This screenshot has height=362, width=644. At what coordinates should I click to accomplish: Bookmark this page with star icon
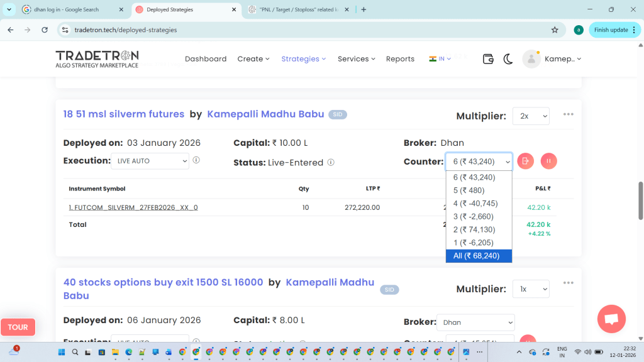(x=555, y=30)
